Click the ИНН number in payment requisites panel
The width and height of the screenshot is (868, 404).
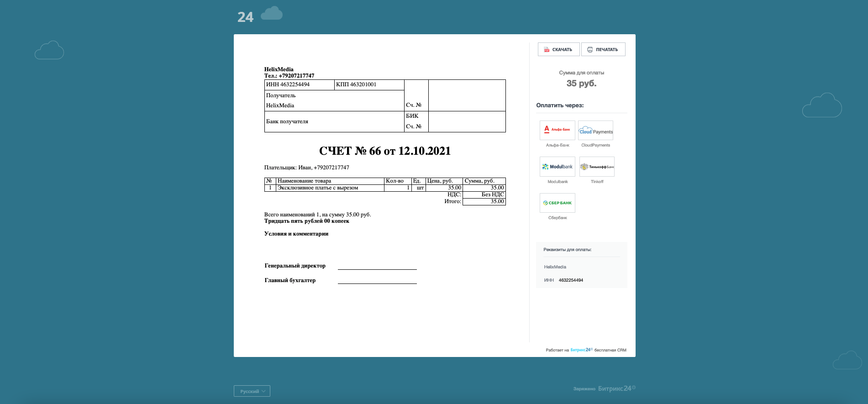coord(571,280)
